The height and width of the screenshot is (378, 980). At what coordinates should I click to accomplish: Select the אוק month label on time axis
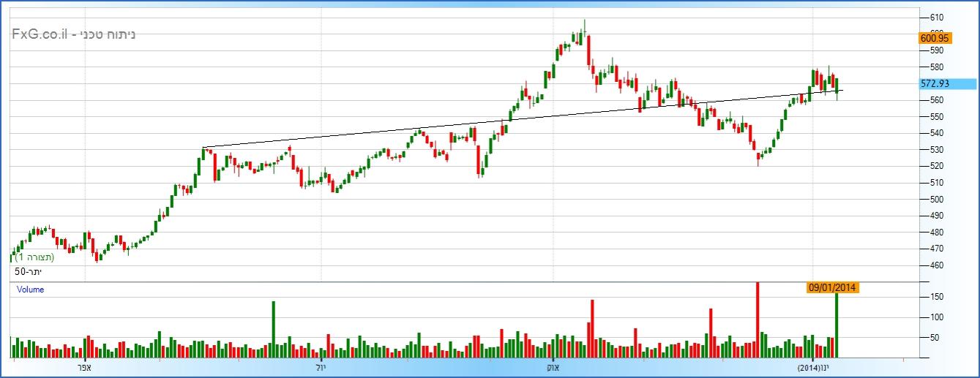tap(553, 367)
